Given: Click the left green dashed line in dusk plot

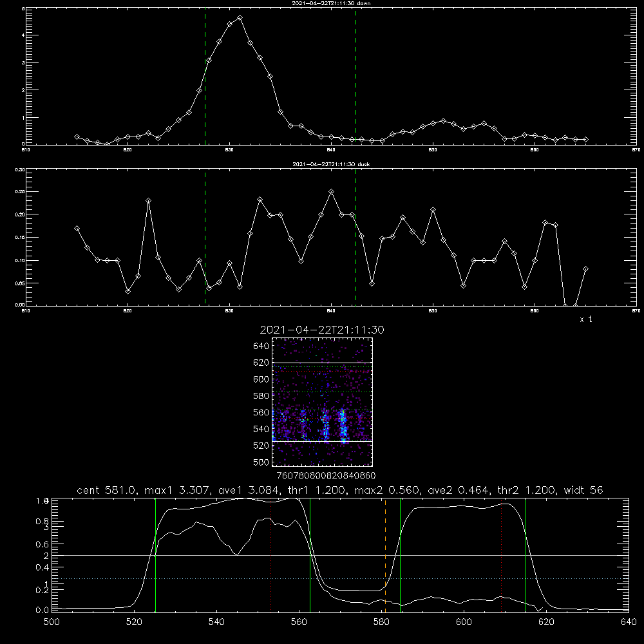Looking at the screenshot, I should (x=205, y=238).
